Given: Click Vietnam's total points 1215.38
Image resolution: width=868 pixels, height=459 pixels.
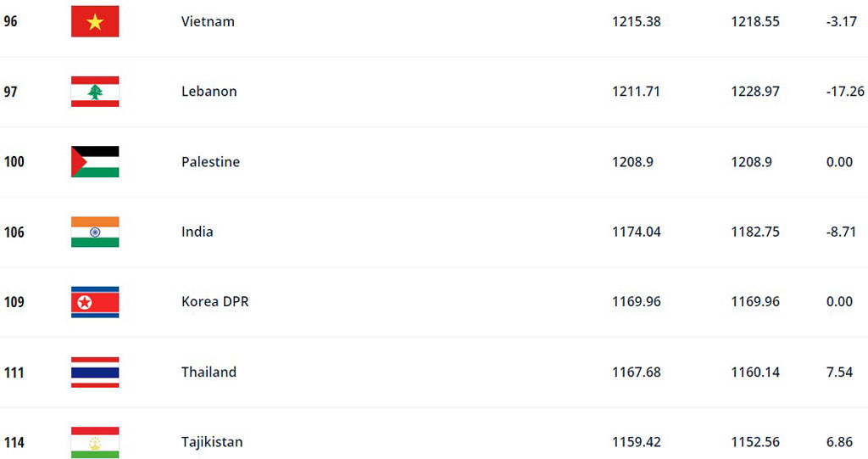Looking at the screenshot, I should pos(637,21).
